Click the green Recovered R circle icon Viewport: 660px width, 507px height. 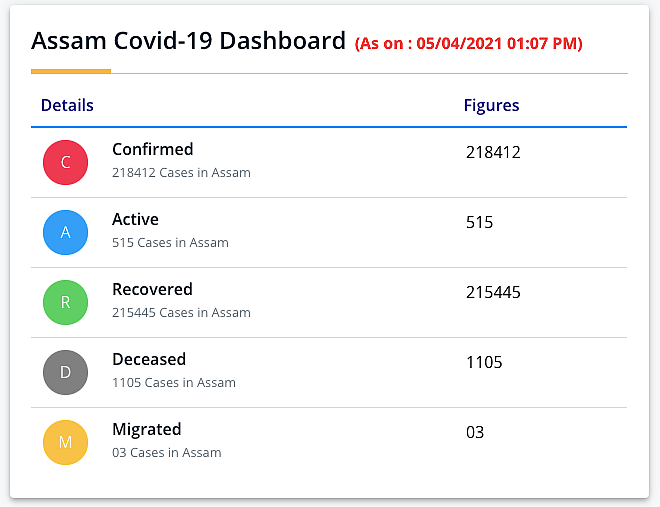coord(65,302)
